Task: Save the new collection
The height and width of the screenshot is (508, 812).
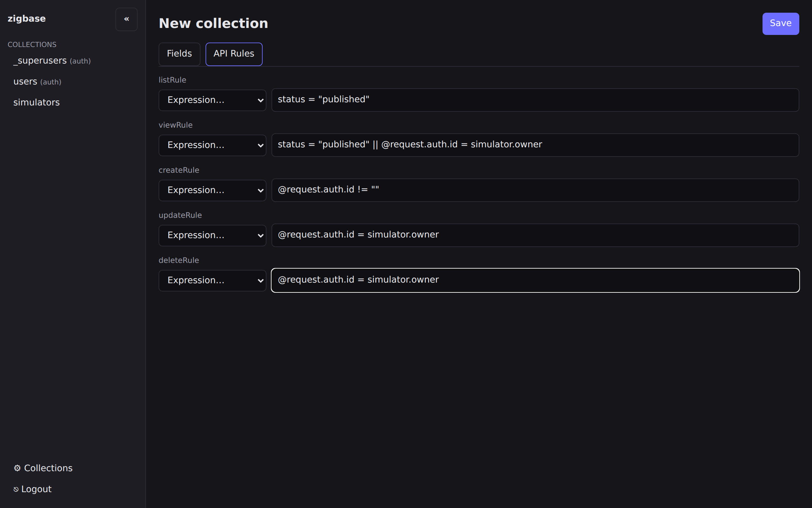Action: (x=781, y=23)
